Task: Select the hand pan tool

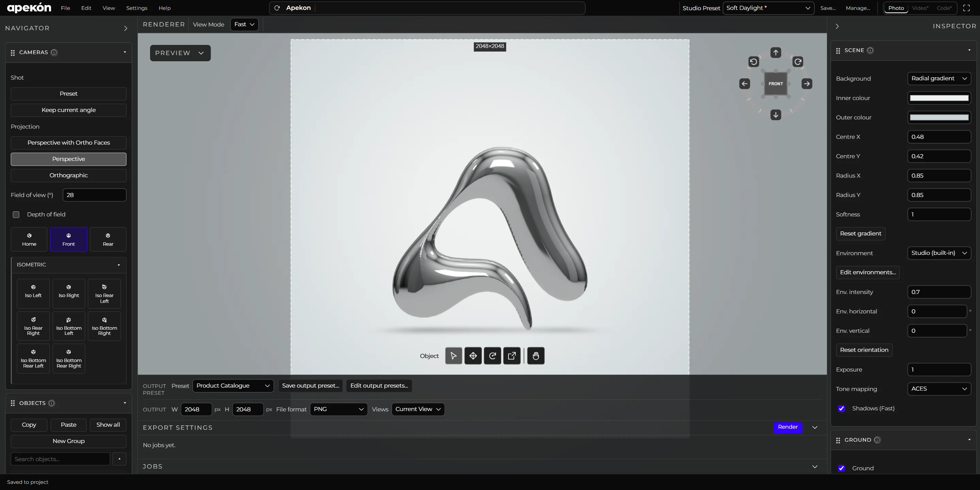Action: [x=536, y=356]
